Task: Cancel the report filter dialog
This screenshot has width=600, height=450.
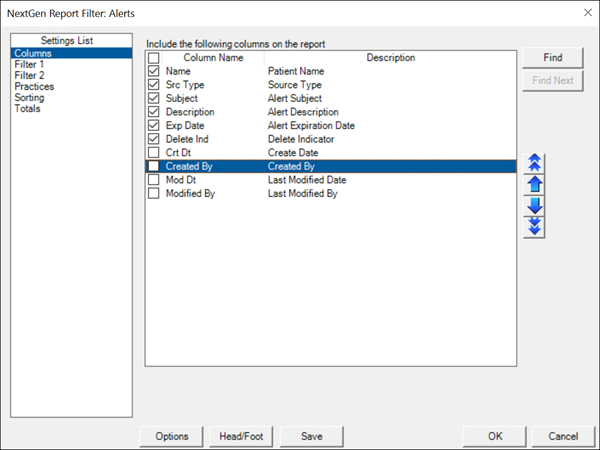Action: 563,437
